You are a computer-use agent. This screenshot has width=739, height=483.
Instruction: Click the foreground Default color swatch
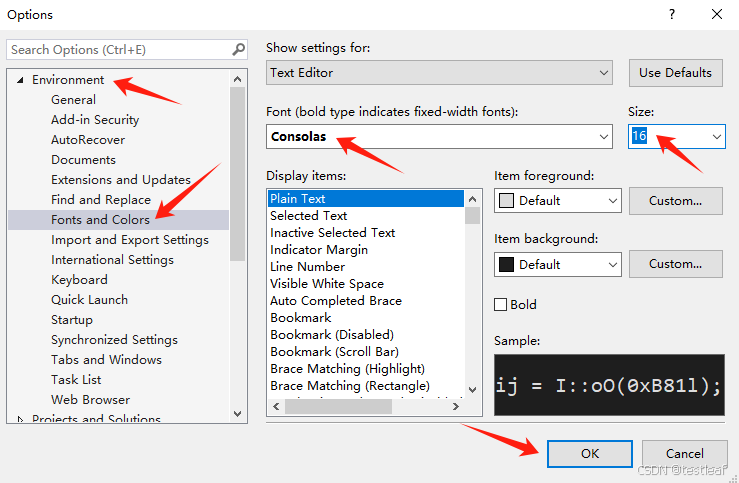[x=506, y=200]
